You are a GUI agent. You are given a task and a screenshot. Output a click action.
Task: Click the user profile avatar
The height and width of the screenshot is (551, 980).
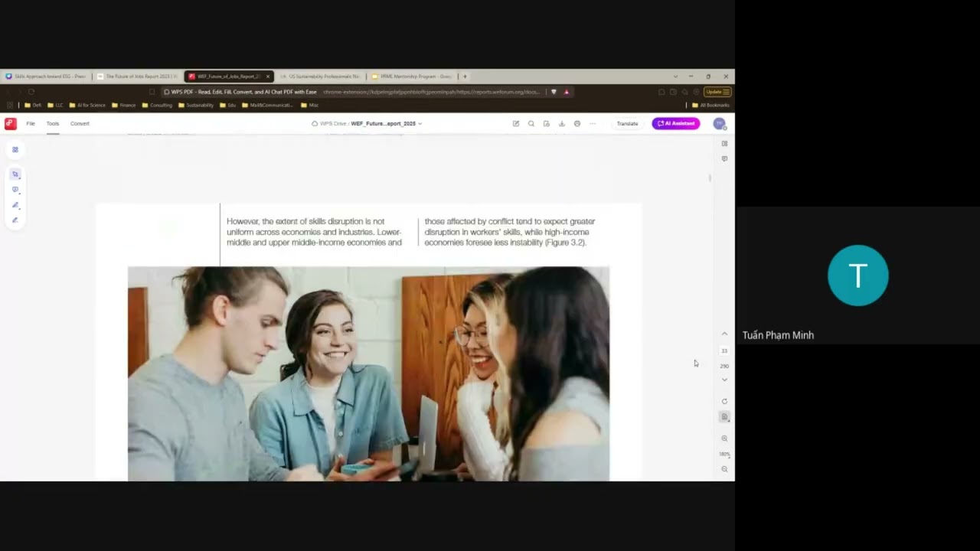[719, 123]
